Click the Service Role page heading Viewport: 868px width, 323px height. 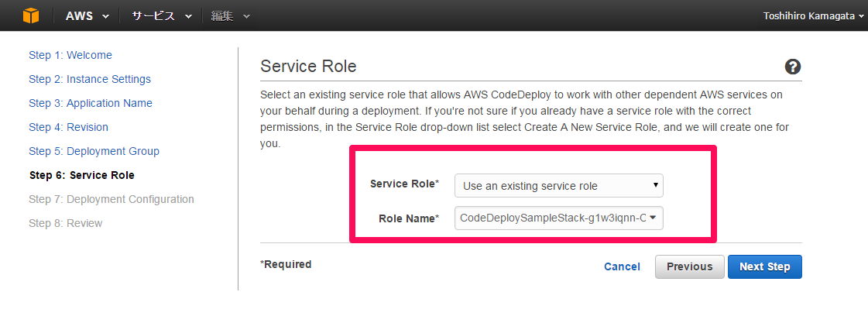coord(308,67)
